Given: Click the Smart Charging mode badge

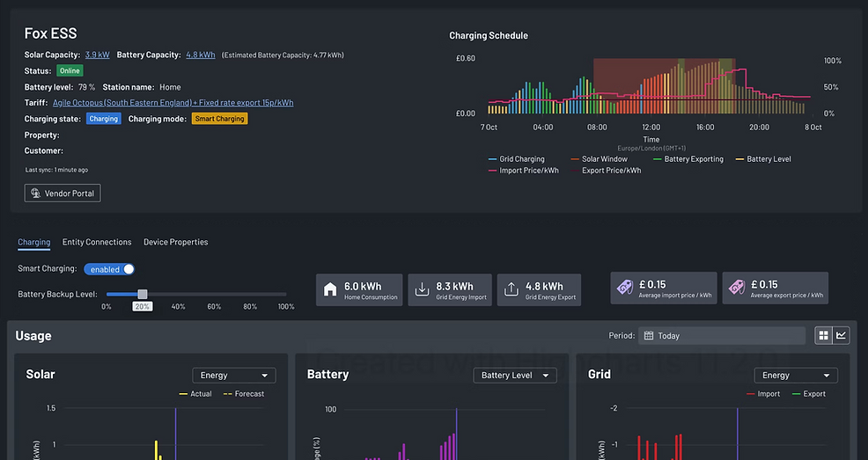Looking at the screenshot, I should pyautogui.click(x=220, y=119).
